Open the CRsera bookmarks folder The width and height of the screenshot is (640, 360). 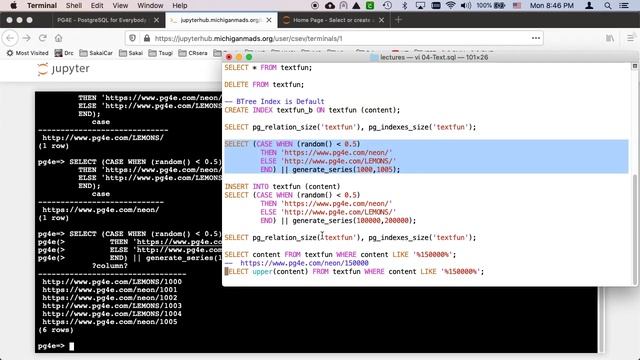coord(193,53)
